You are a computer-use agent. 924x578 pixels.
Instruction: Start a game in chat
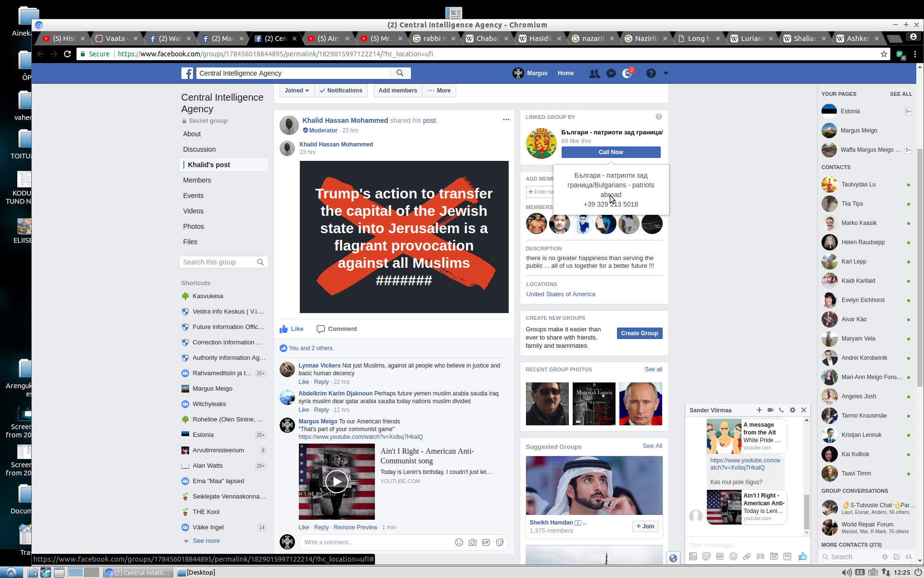point(760,556)
